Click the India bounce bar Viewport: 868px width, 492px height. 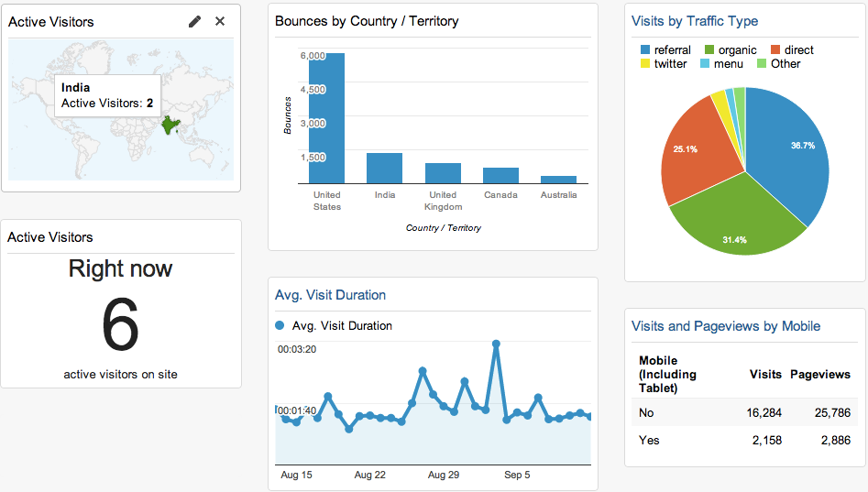coord(384,169)
